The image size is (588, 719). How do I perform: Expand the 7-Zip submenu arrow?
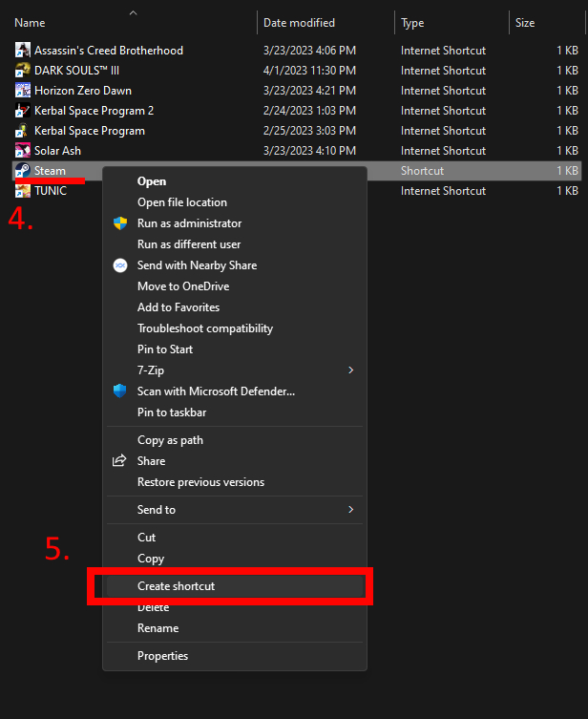click(350, 370)
